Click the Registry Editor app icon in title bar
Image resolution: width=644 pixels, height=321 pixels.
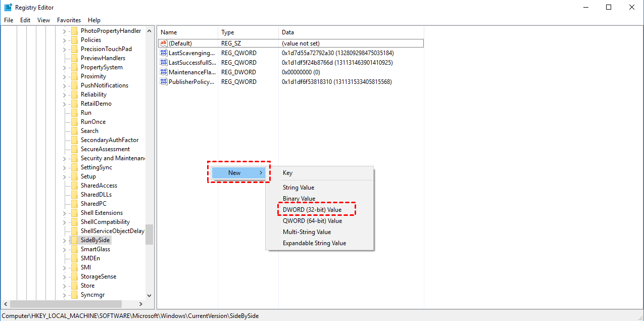(x=8, y=8)
